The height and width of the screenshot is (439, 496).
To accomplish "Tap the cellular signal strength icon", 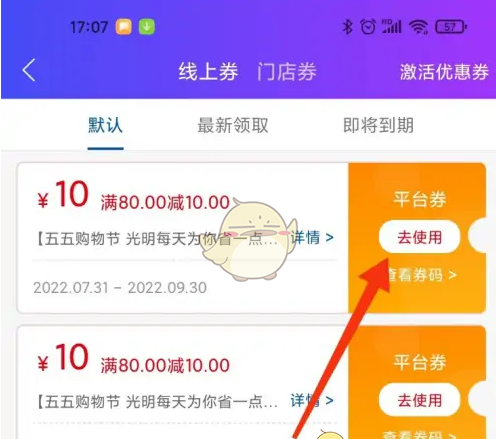I will click(392, 27).
